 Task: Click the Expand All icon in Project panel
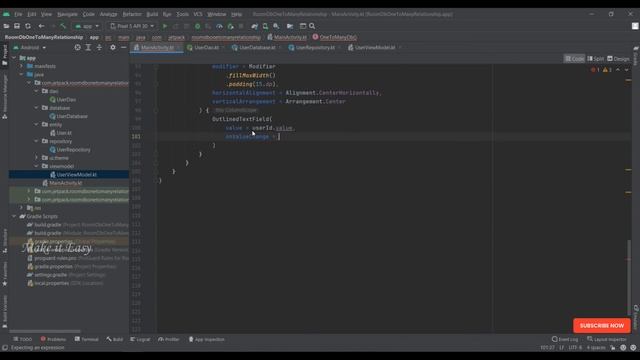(x=88, y=47)
